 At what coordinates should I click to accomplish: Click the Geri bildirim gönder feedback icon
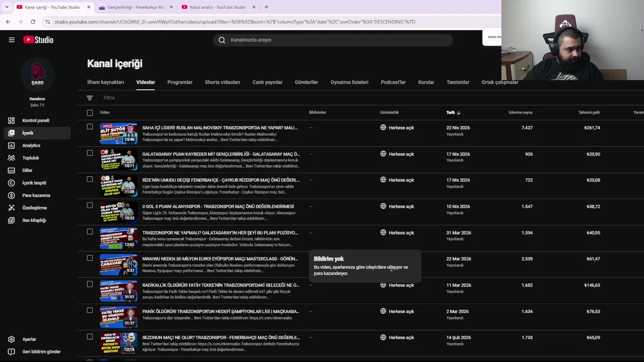11,352
